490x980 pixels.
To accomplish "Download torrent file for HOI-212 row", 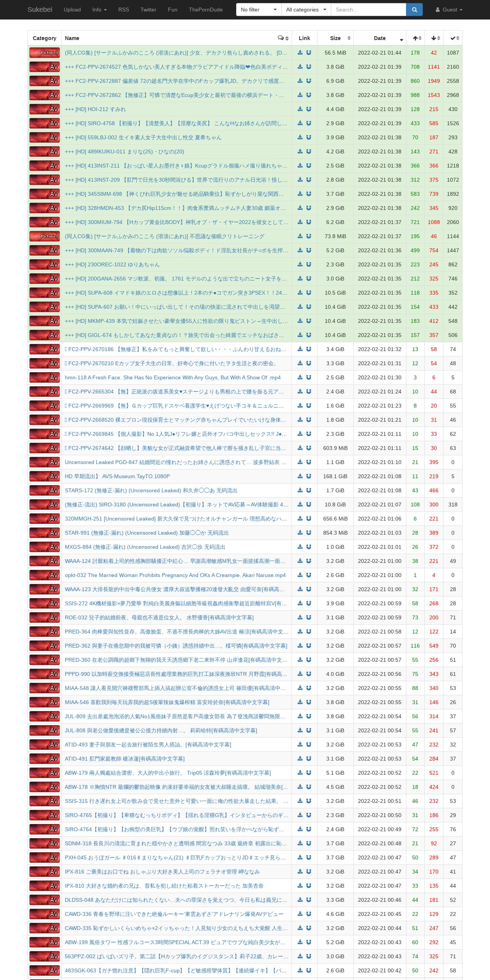I will point(300,109).
